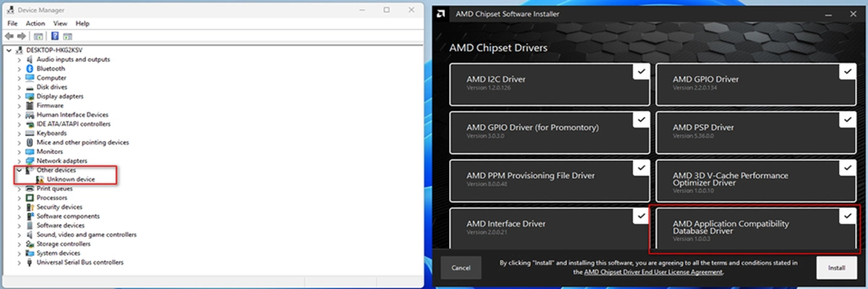Screen dimensions: 868x289
Task: Select the AMD PSP Driver card
Action: 756,131
